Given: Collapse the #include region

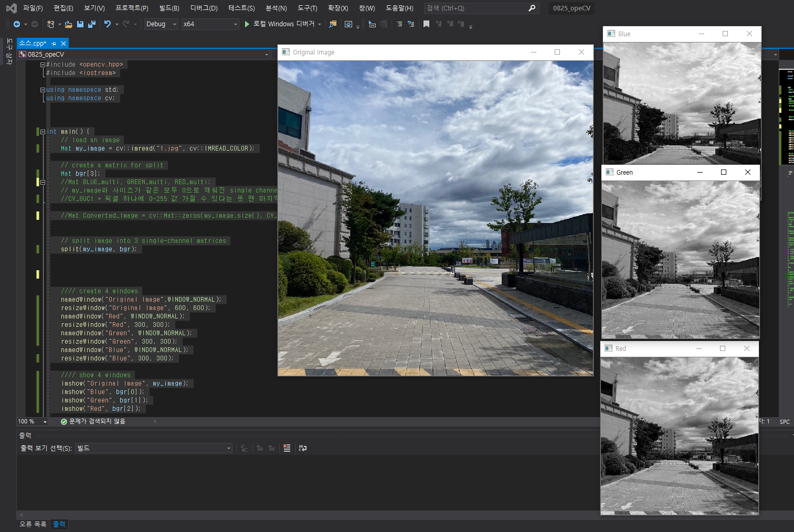Looking at the screenshot, I should coord(43,65).
